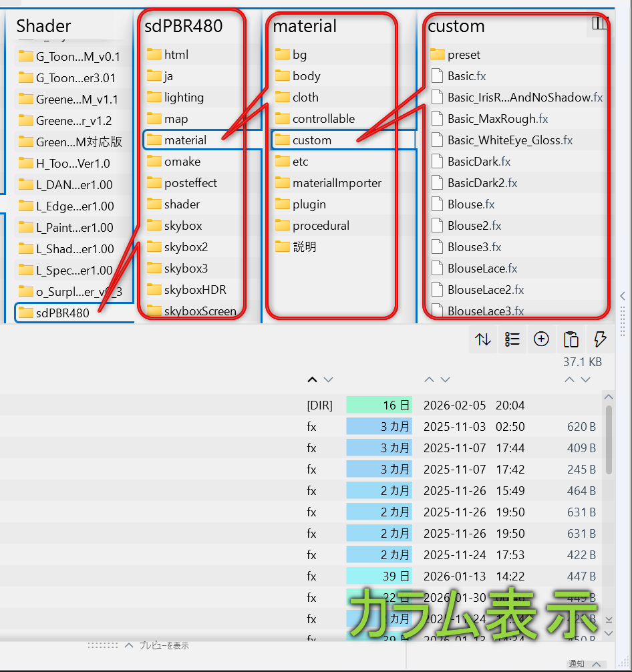
Task: Click the collapse chevron on right edge
Action: point(623,295)
